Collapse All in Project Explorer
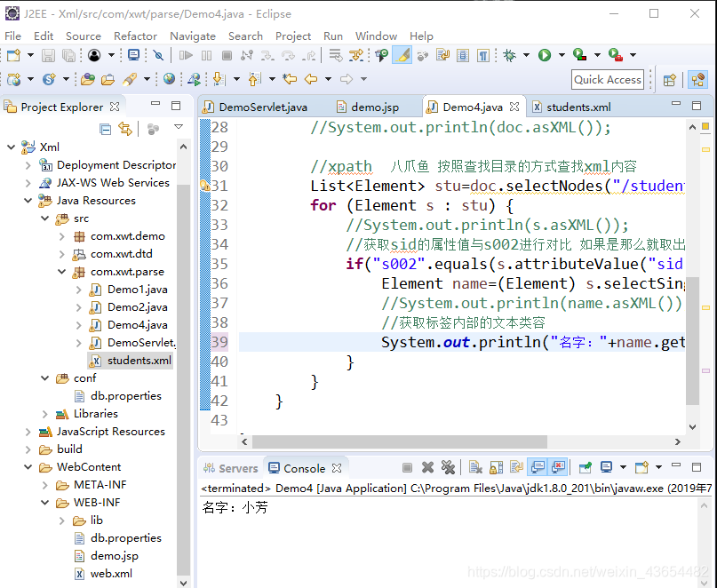This screenshot has width=717, height=588. tap(105, 129)
